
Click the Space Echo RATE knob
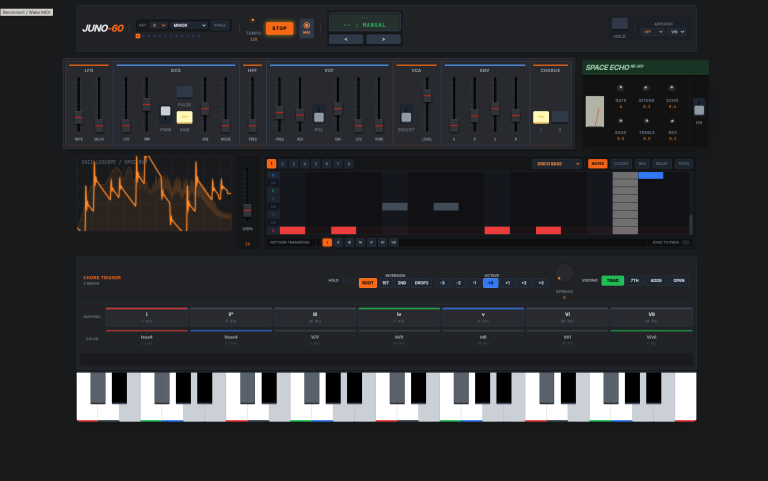click(621, 88)
